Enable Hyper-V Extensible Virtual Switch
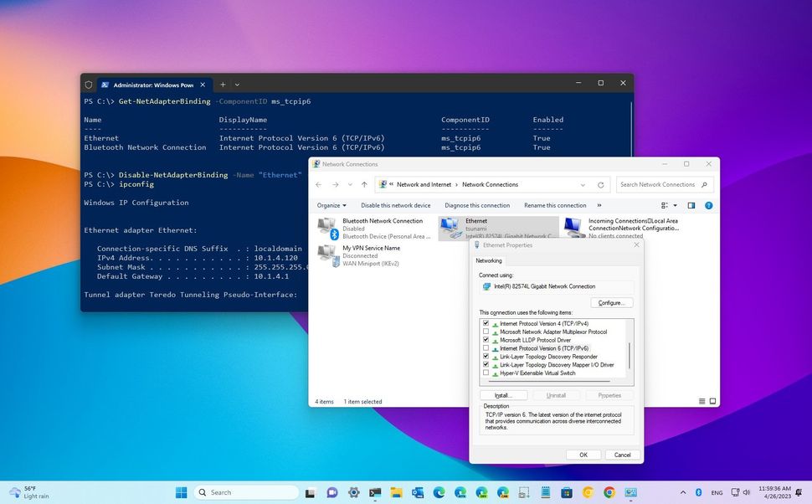Image resolution: width=812 pixels, height=504 pixels. [x=486, y=373]
